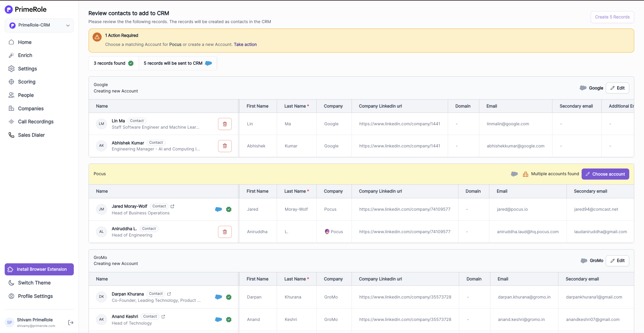The width and height of the screenshot is (644, 333).
Task: Click the grey cloud icon beside Google account
Action: (x=583, y=88)
